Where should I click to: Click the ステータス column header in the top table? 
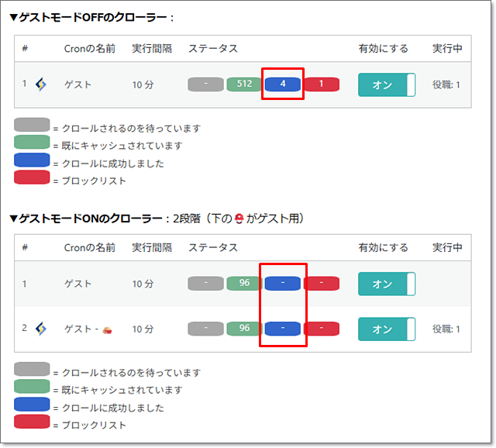pos(213,49)
